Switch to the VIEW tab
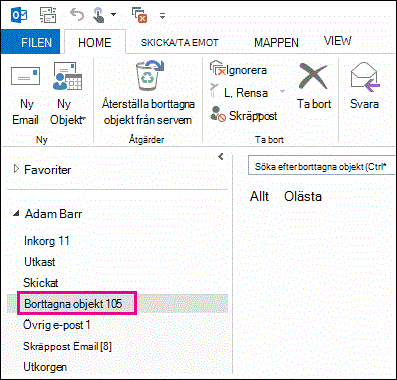The image size is (397, 380). (337, 41)
